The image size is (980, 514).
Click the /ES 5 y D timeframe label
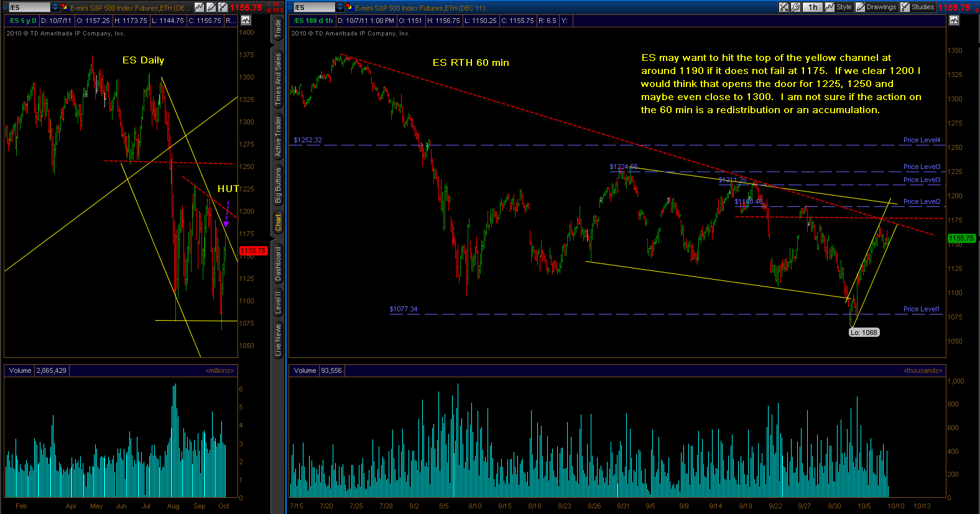point(24,21)
